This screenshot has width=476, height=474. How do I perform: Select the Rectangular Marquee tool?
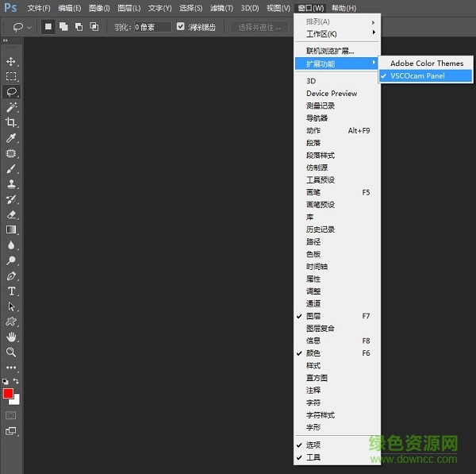tap(11, 76)
